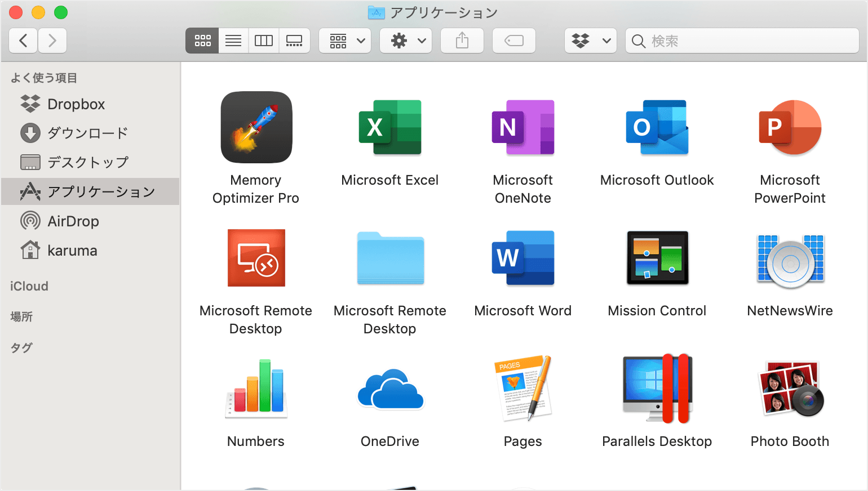Open the Dropbox toolbar dropdown

[x=591, y=41]
